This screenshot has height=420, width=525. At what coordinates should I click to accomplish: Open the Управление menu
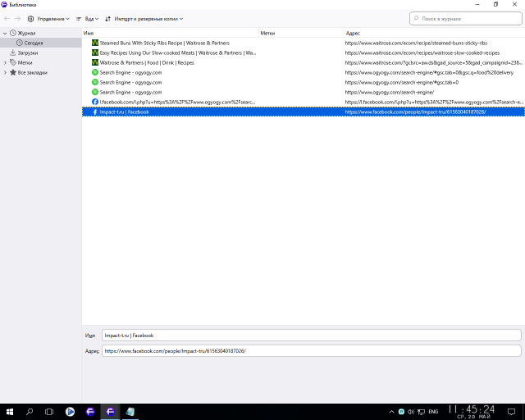(48, 19)
